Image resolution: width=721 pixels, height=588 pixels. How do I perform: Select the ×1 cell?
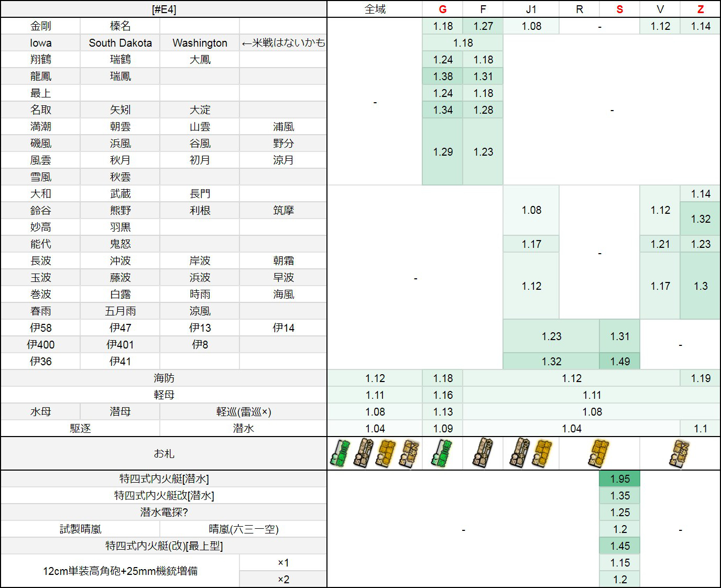click(283, 563)
